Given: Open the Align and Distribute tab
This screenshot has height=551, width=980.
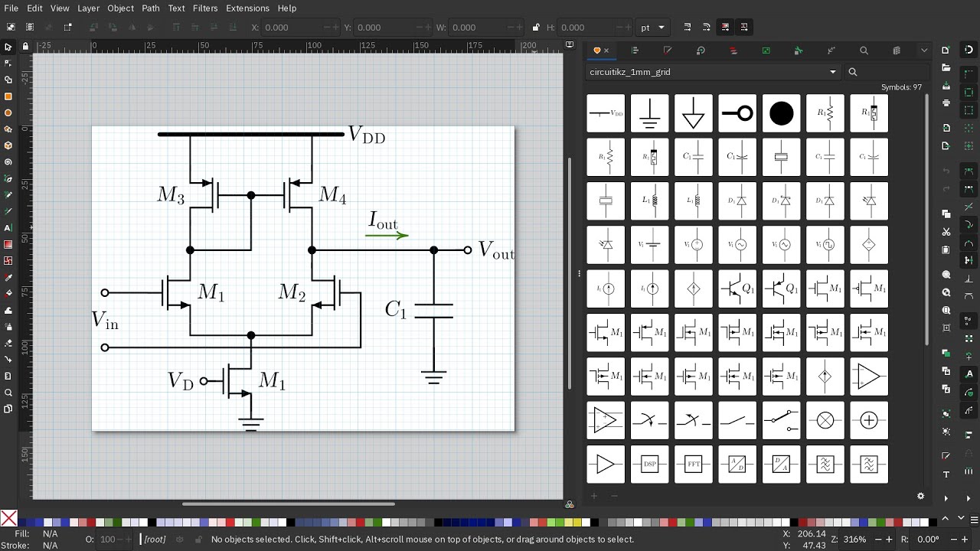Looking at the screenshot, I should click(x=635, y=51).
